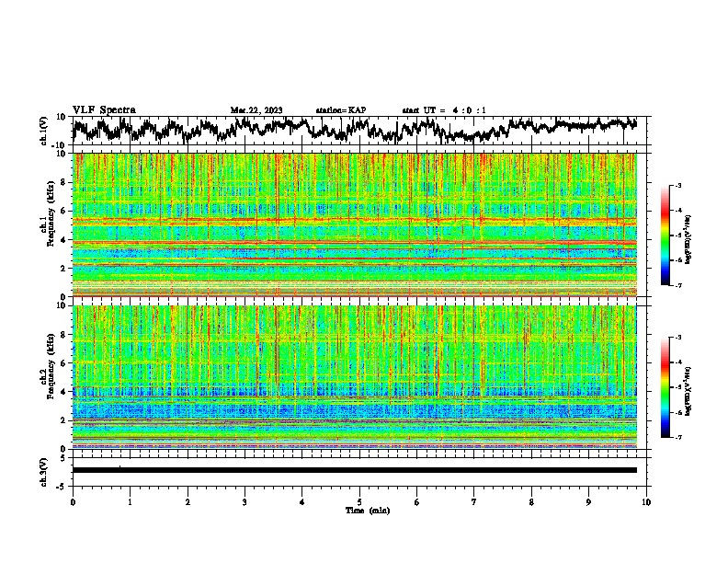Click the '-3' label on ch.1 color scale

pos(678,186)
